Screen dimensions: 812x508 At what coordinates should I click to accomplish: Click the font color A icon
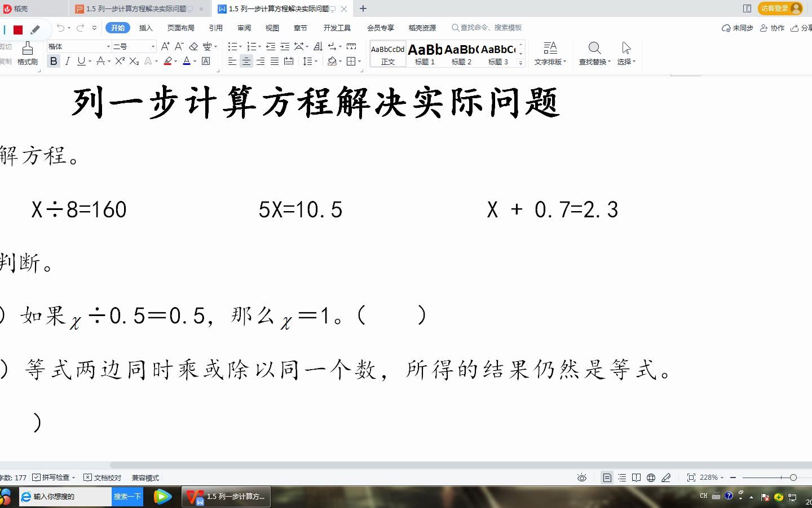187,61
